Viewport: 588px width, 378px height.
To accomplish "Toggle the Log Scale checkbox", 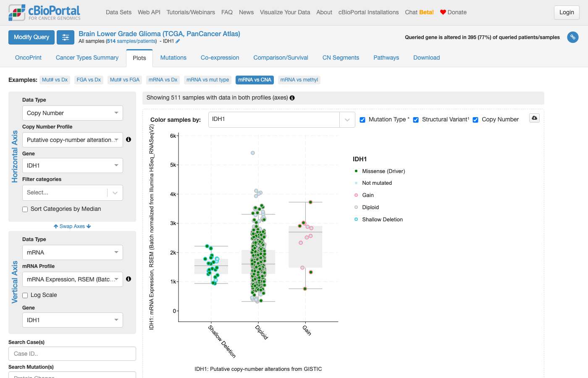I will pos(25,295).
